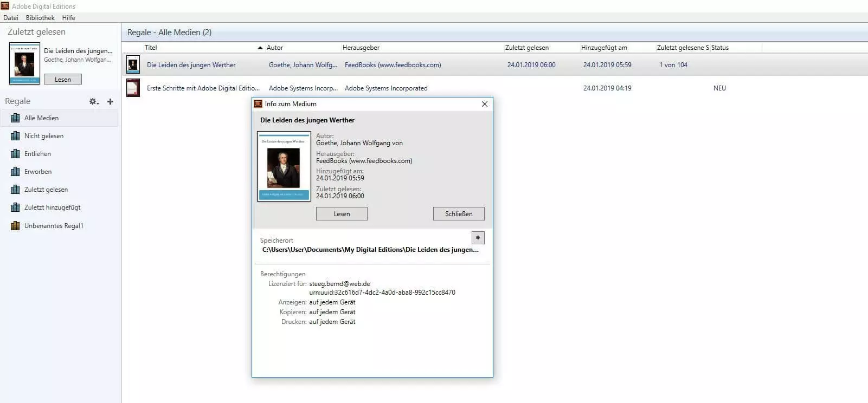Select the Nicht gelesen shelf icon
This screenshot has width=868, height=403.
(x=15, y=136)
